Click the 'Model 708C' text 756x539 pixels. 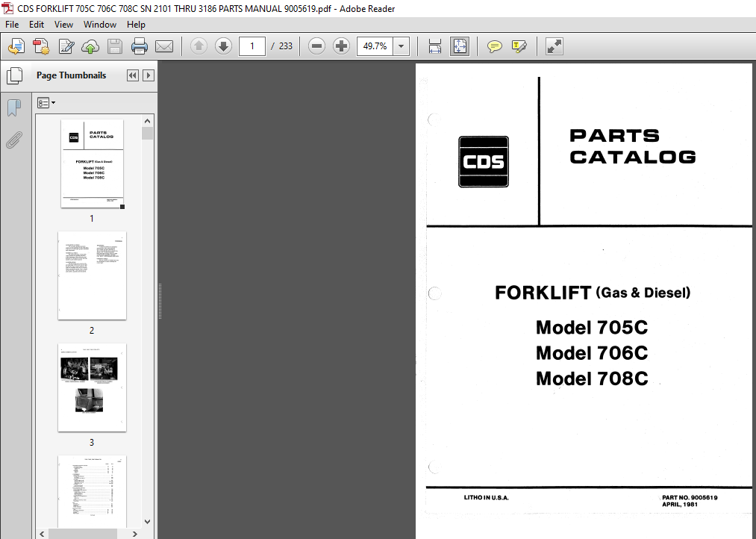(592, 378)
